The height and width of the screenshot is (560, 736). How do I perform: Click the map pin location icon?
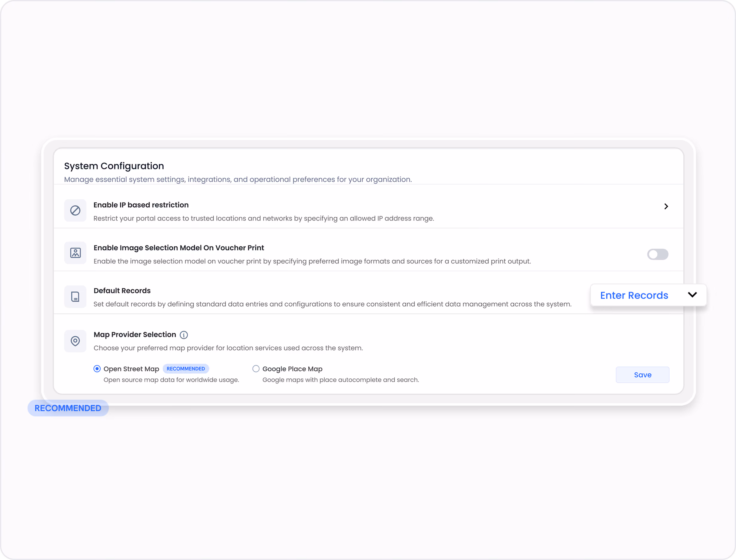[75, 341]
